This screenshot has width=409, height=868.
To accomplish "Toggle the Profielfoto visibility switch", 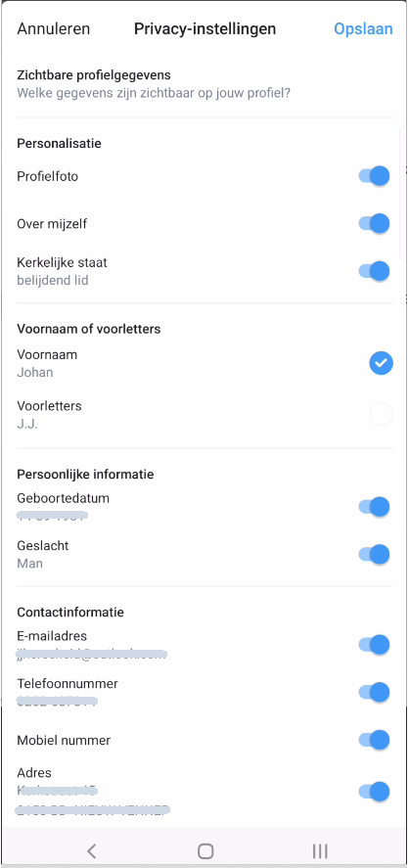I will coord(374,176).
